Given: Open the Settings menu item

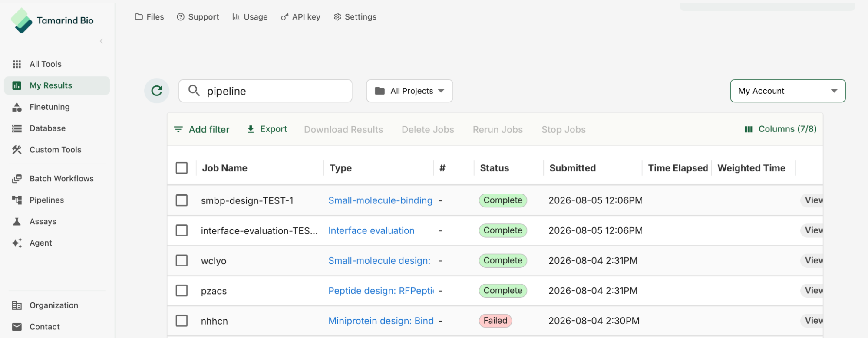Looking at the screenshot, I should point(355,17).
